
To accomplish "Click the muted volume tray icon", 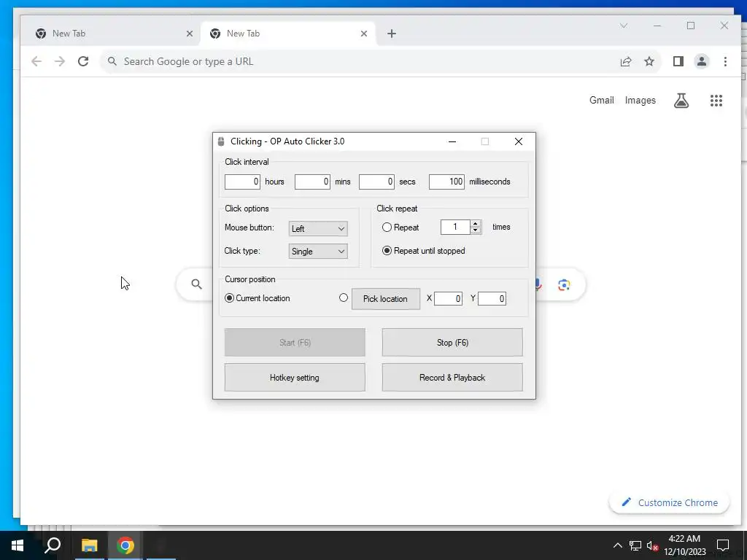I will click(652, 545).
